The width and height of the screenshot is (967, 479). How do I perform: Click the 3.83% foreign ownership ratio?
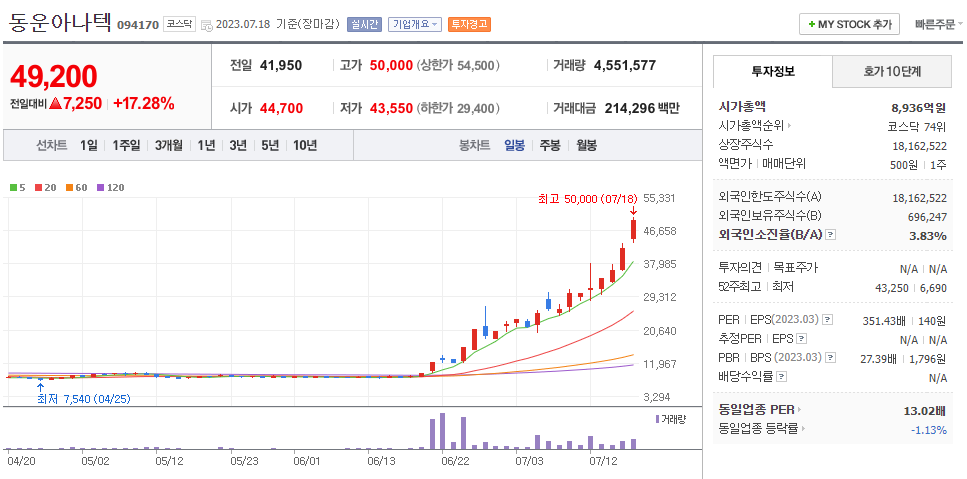(x=929, y=235)
